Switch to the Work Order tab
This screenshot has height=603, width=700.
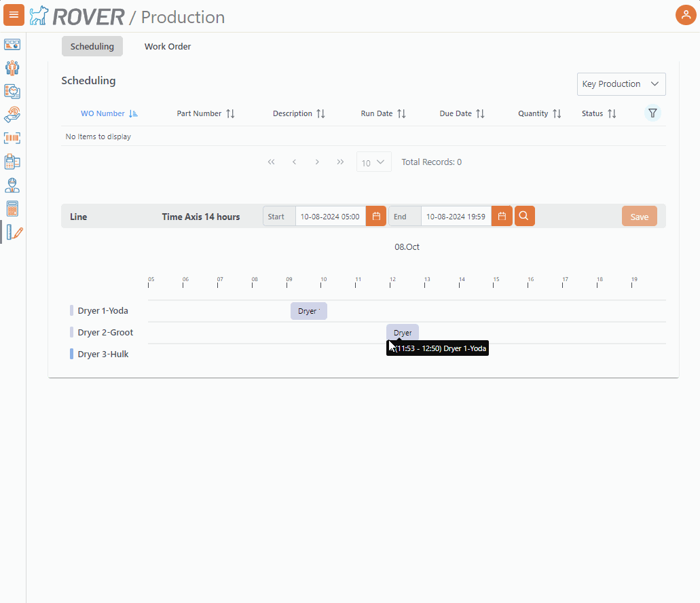click(x=168, y=47)
